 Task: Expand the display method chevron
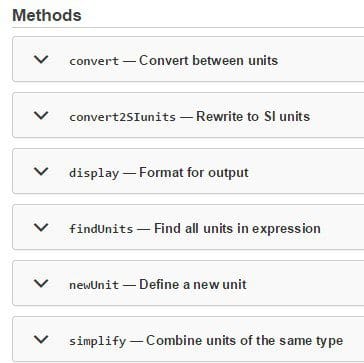[x=41, y=172]
